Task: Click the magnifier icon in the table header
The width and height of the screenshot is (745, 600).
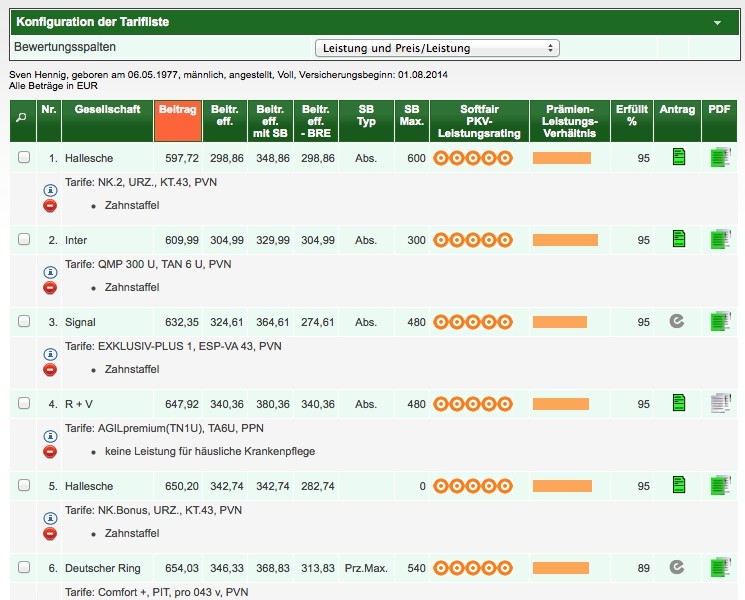Action: (21, 117)
